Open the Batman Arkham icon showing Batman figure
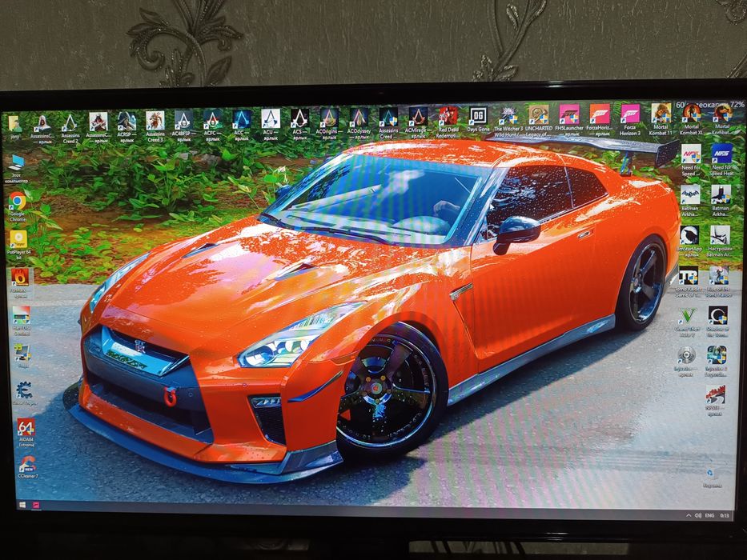The width and height of the screenshot is (747, 560). click(721, 201)
